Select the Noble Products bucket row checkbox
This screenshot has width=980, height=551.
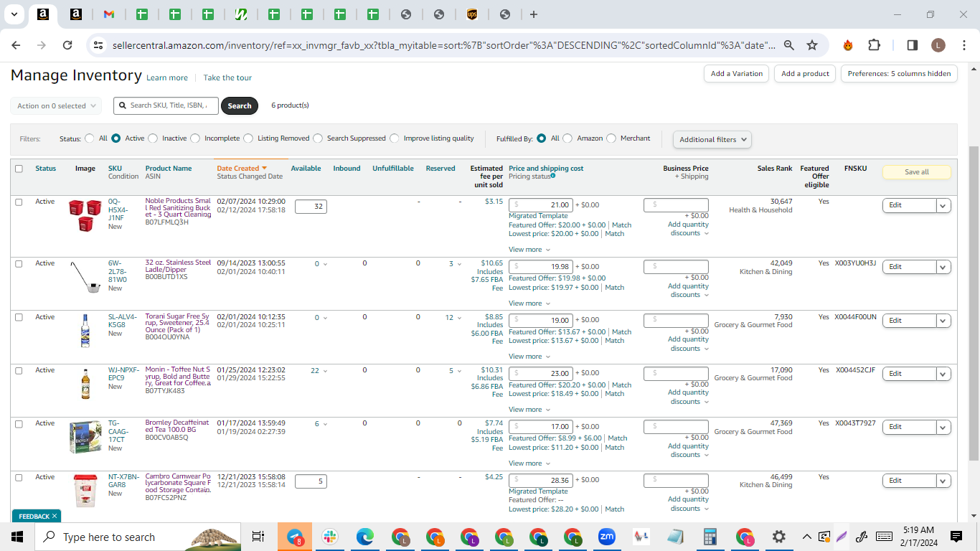[19, 202]
